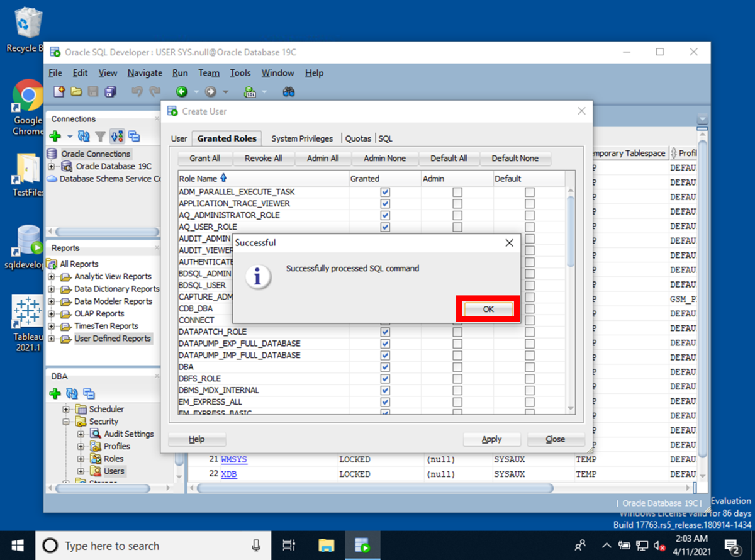This screenshot has height=560, width=755.
Task: Click the Revoke All button
Action: click(x=263, y=159)
